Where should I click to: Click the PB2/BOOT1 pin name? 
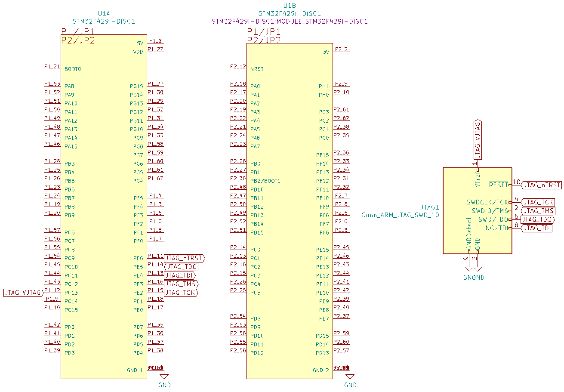(x=265, y=181)
